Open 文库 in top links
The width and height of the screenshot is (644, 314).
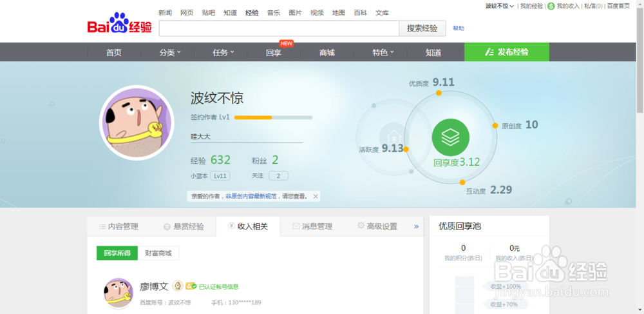pyautogui.click(x=382, y=13)
